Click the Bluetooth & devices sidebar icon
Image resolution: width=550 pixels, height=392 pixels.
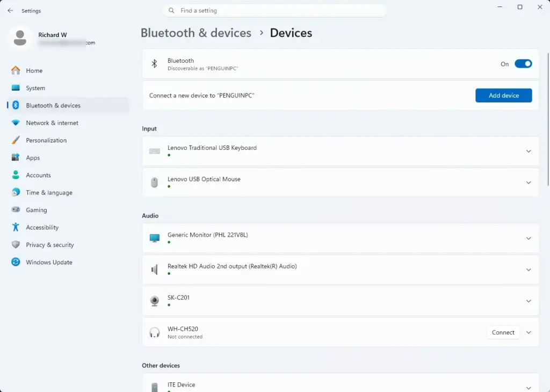pyautogui.click(x=16, y=105)
